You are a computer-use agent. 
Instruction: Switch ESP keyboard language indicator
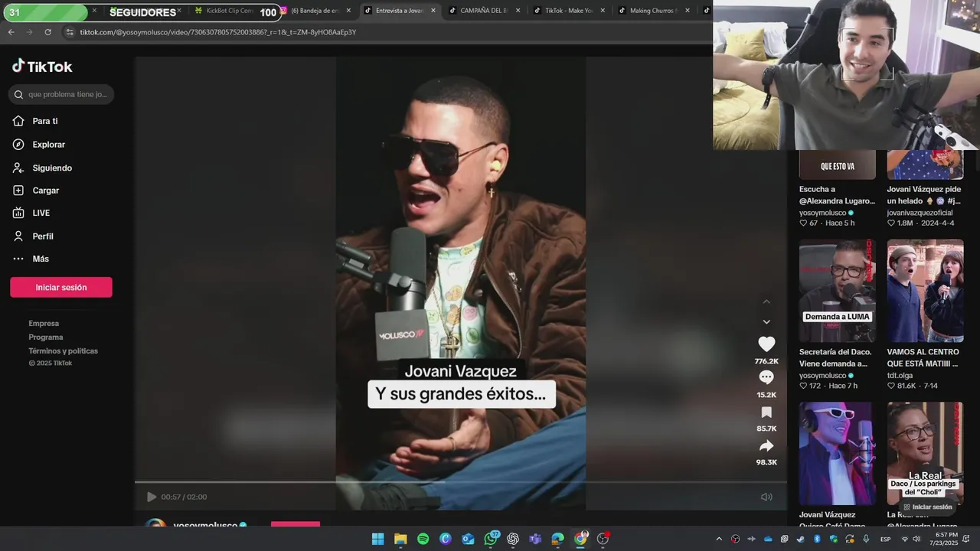click(x=885, y=539)
